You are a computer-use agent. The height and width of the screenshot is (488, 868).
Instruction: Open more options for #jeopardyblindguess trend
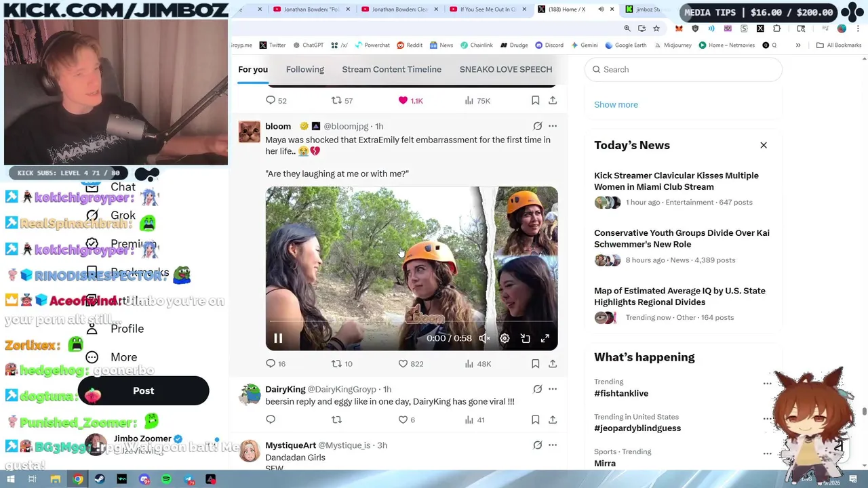point(767,419)
